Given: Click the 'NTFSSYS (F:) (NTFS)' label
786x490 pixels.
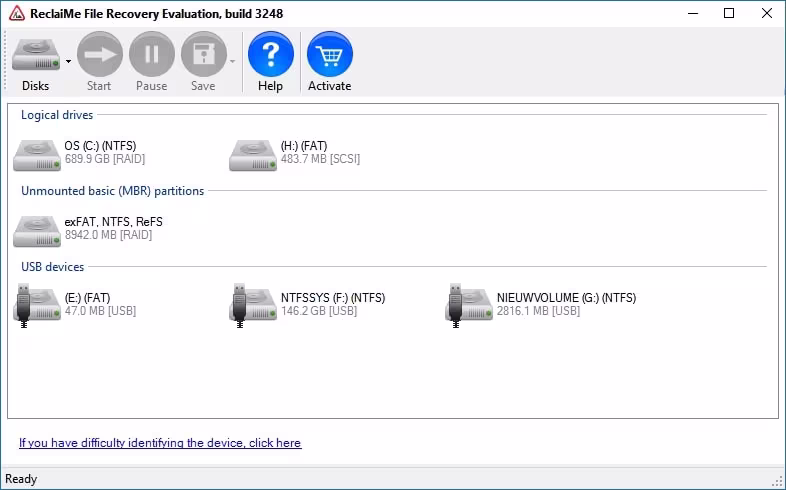Looking at the screenshot, I should [x=333, y=298].
